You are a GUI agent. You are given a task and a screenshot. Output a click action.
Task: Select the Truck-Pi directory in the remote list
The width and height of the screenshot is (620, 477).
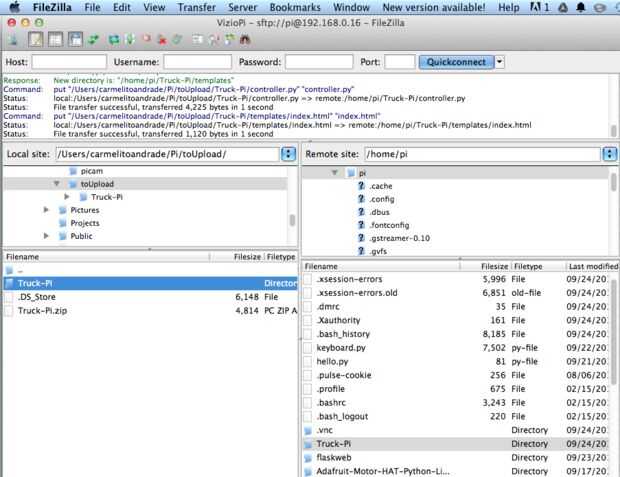pos(456,444)
